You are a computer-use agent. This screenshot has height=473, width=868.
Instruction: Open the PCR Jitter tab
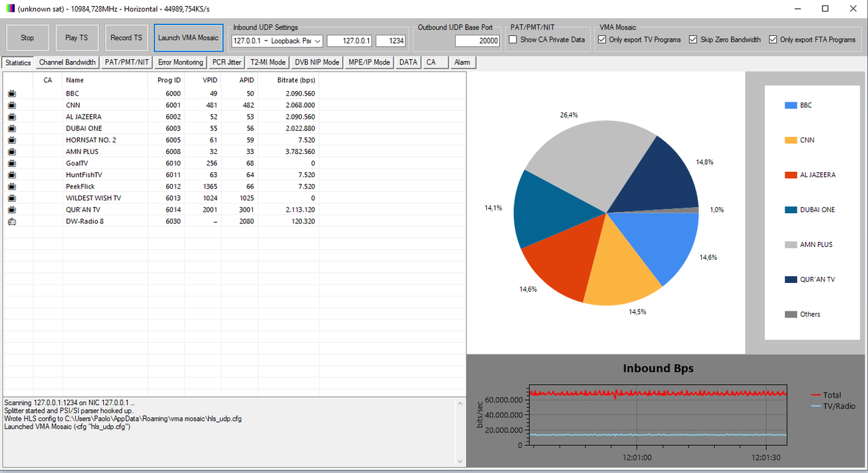(x=226, y=62)
